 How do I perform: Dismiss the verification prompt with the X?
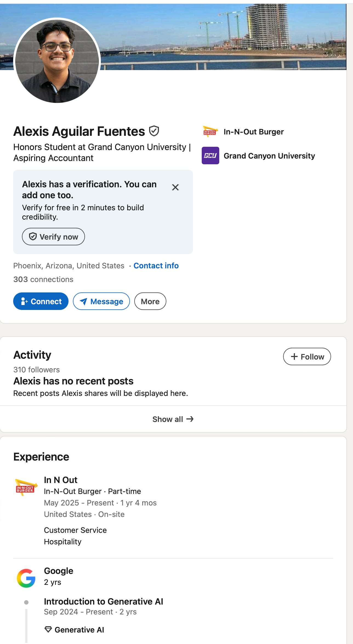tap(175, 187)
